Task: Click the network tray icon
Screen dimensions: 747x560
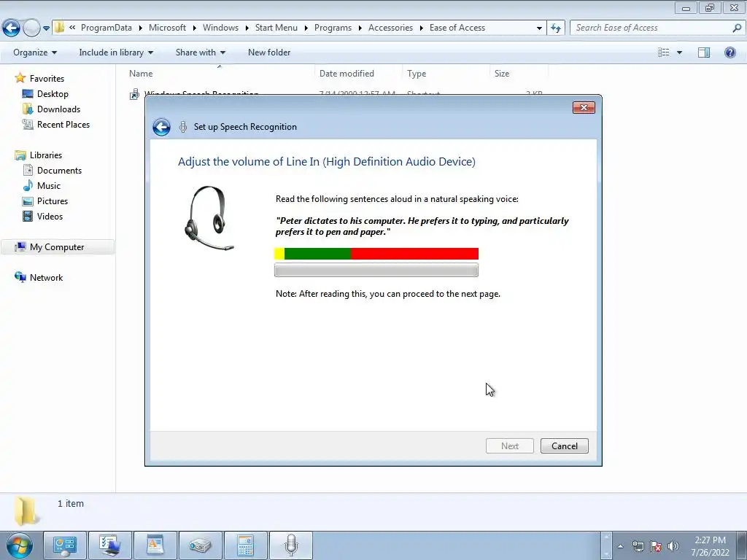Action: 638,546
